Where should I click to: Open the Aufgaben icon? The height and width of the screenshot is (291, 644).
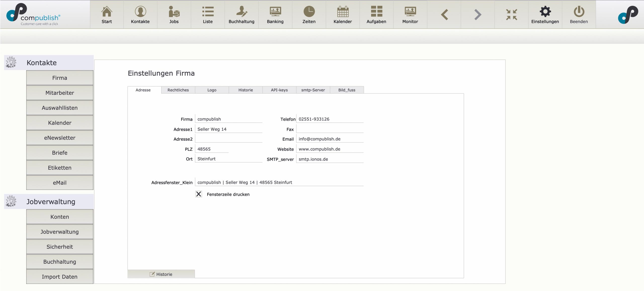(x=376, y=15)
